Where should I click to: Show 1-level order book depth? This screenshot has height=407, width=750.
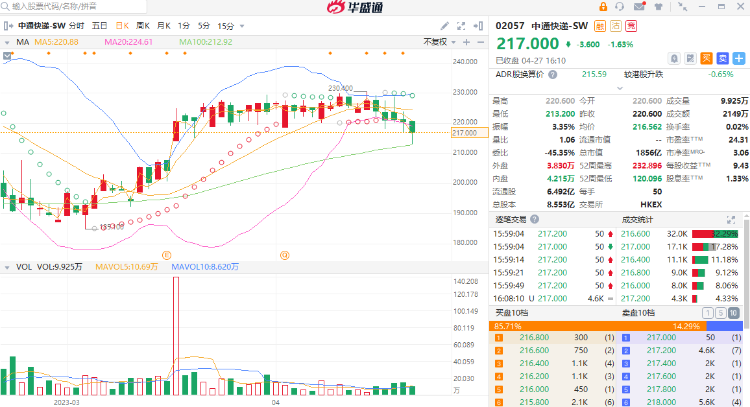(708, 313)
